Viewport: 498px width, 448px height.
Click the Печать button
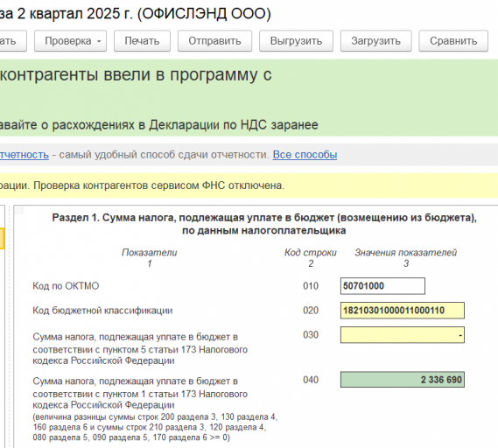click(x=142, y=41)
